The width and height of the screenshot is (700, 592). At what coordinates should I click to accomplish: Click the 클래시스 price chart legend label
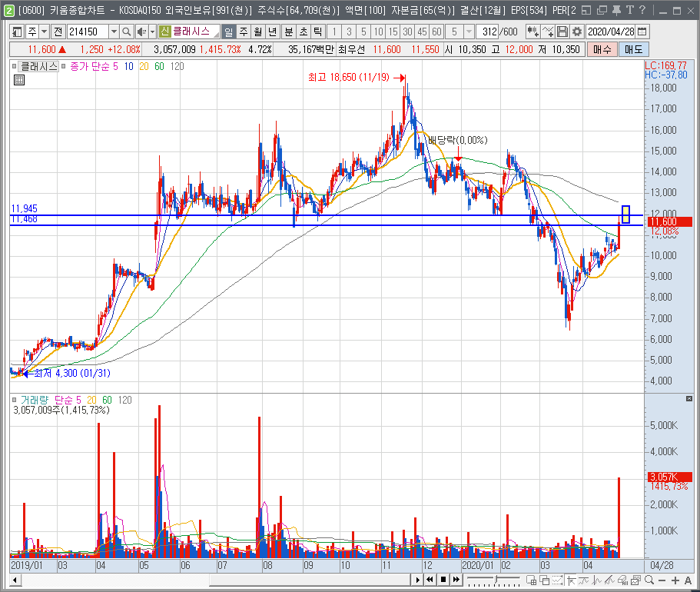click(x=40, y=67)
